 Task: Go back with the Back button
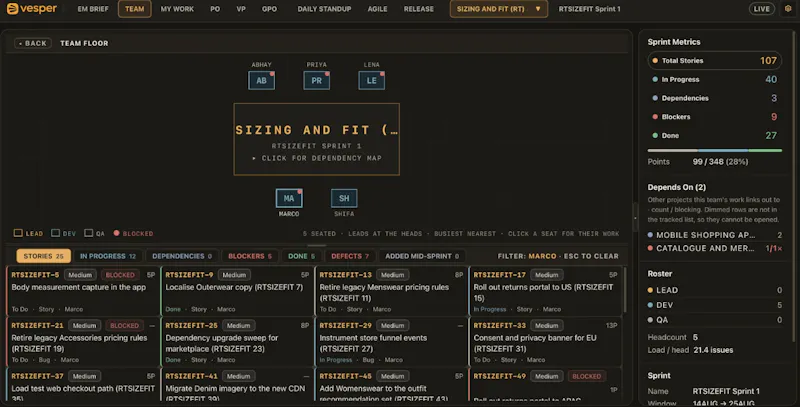(33, 43)
